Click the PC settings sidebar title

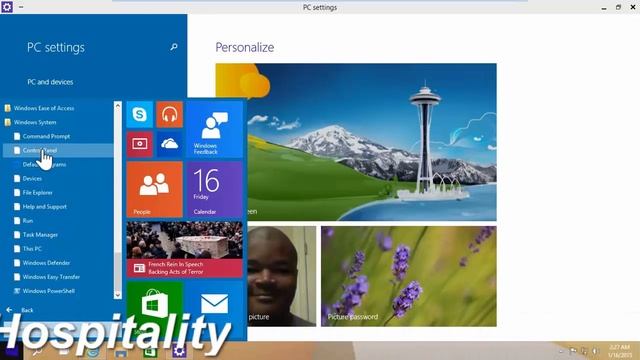tap(56, 47)
